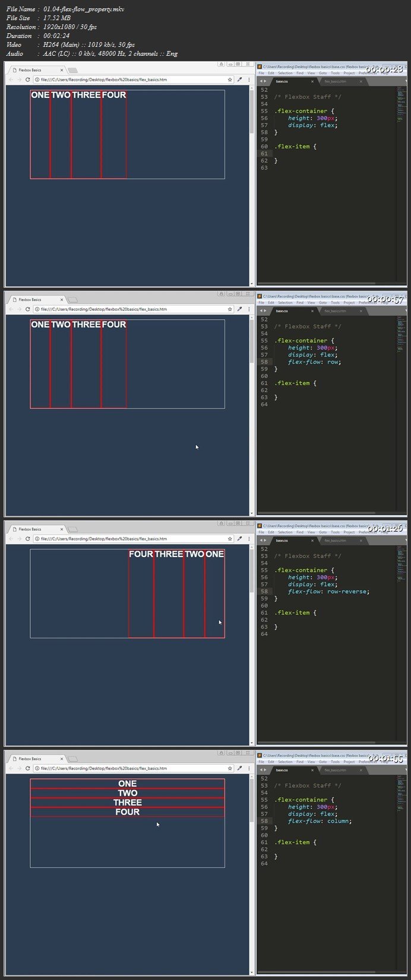This screenshot has height=980, width=411.
Task: Click eyedropper extension icon in 00:00:28 frame
Action: point(239,79)
